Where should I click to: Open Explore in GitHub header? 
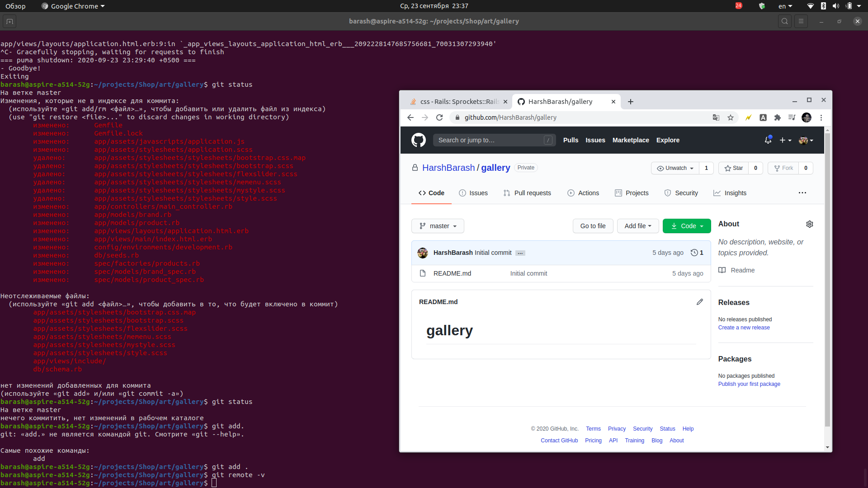tap(668, 140)
